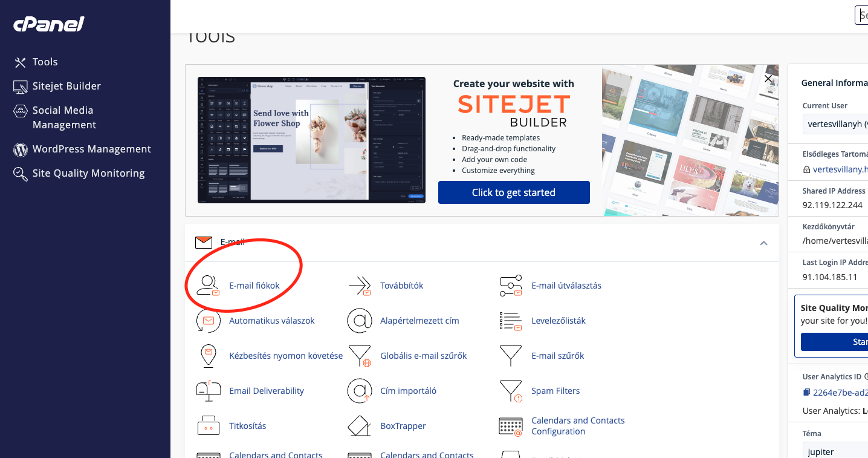
Task: Click the "Create your website with" banner text
Action: 514,83
